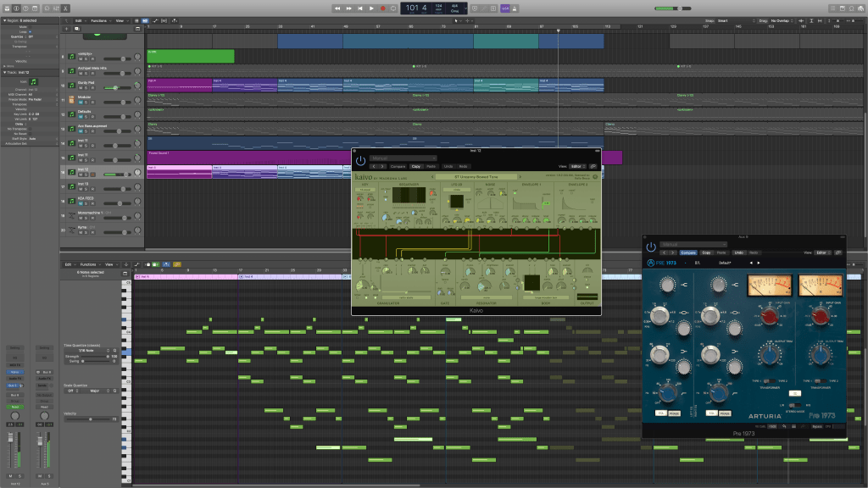Image resolution: width=868 pixels, height=488 pixels.
Task: Click the Rewind transport button
Action: [337, 8]
